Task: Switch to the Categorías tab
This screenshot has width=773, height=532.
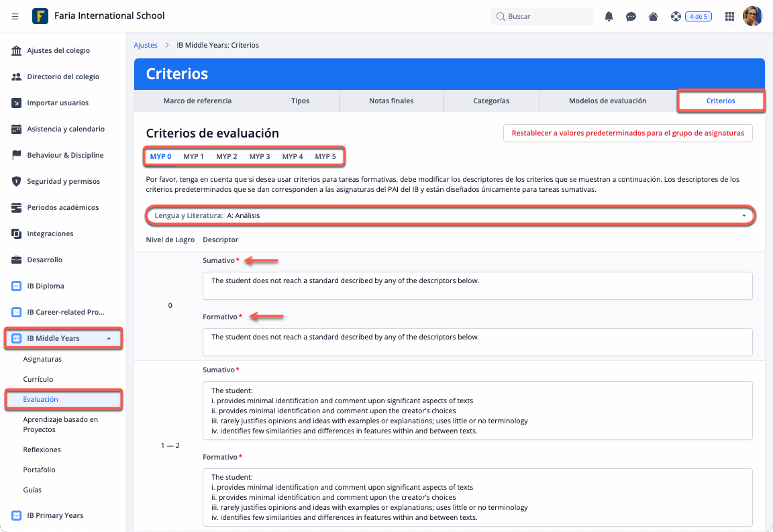Action: 491,101
